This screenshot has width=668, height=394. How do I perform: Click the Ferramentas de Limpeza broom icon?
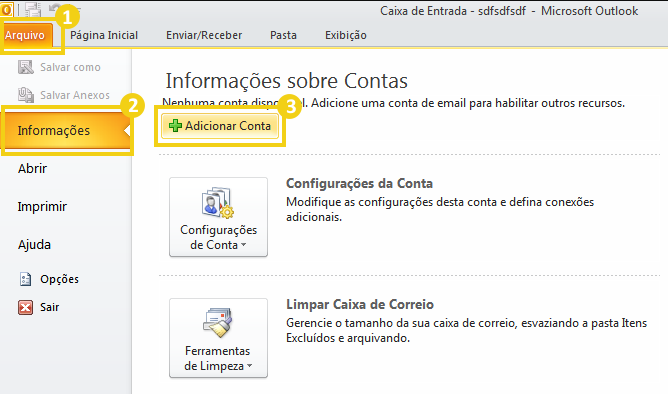coord(218,322)
